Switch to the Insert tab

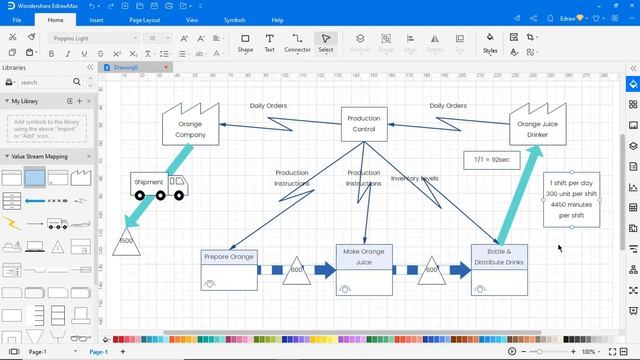(96, 20)
